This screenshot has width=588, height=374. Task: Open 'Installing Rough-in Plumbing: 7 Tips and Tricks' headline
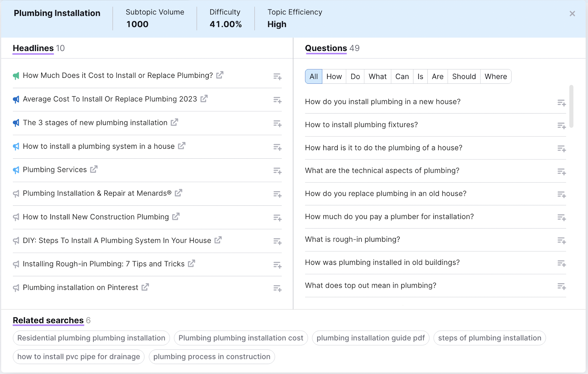click(x=104, y=264)
